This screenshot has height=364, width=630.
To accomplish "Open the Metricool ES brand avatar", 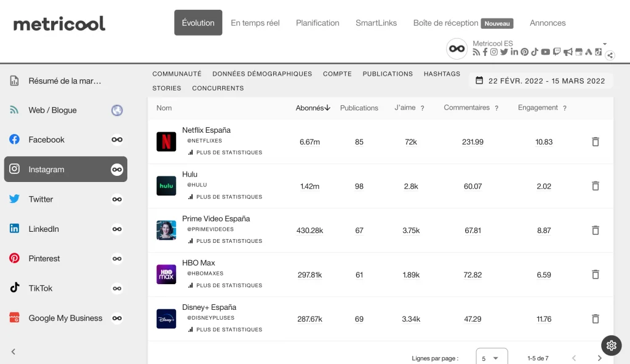I will pyautogui.click(x=457, y=49).
